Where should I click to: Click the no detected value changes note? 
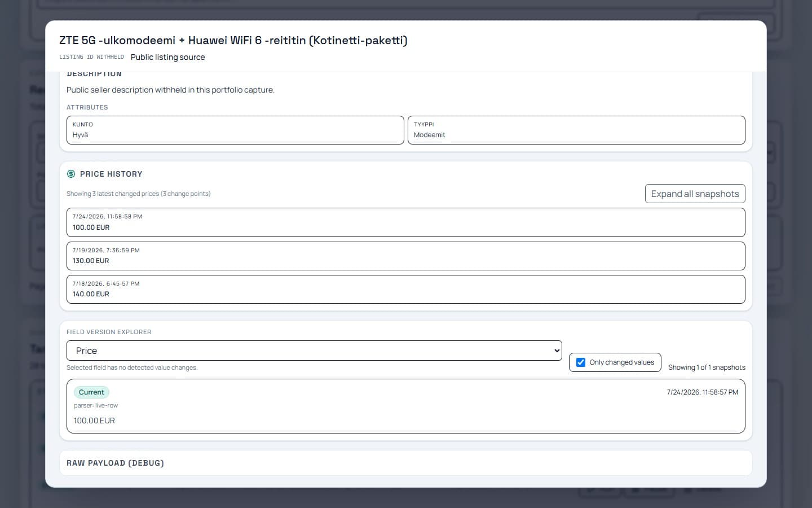pyautogui.click(x=132, y=367)
